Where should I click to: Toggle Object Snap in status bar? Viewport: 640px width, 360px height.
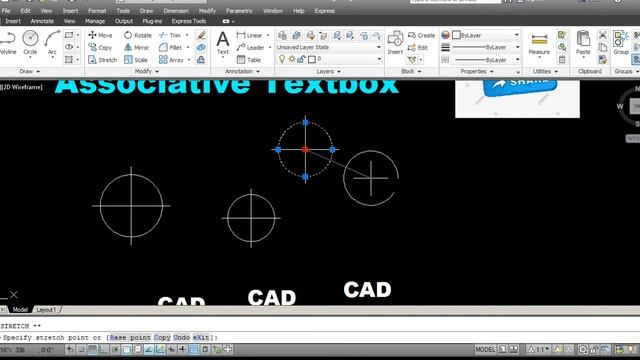pyautogui.click(x=127, y=349)
